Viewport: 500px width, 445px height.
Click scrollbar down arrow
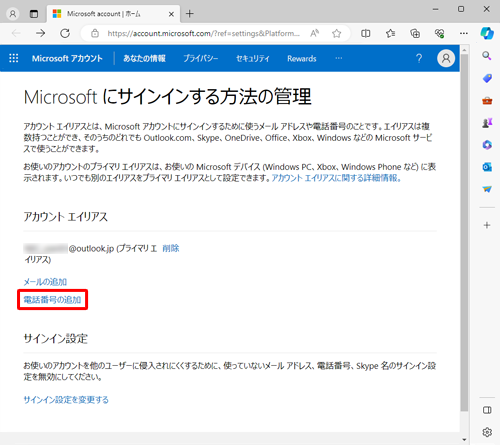click(x=464, y=440)
